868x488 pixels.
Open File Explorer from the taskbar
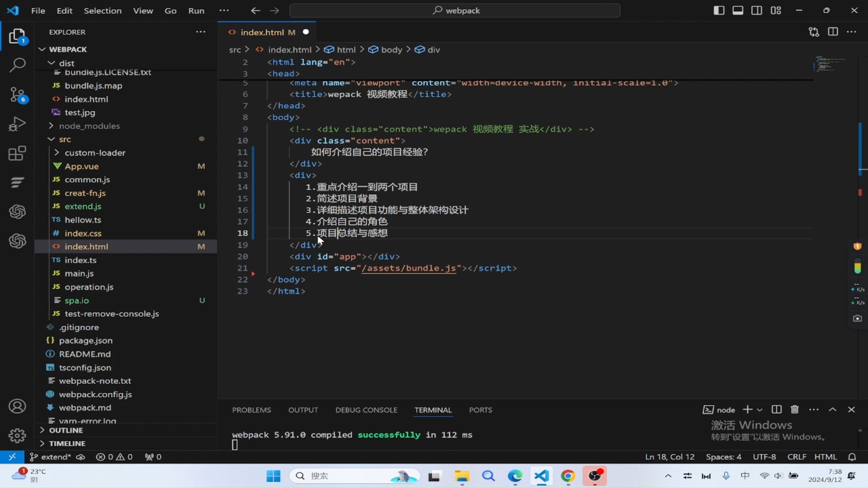tap(462, 476)
